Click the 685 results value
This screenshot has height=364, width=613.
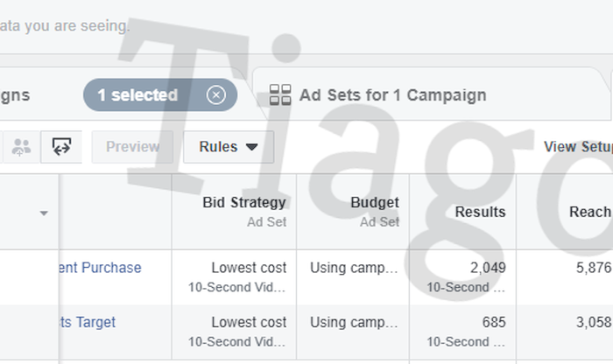[494, 322]
